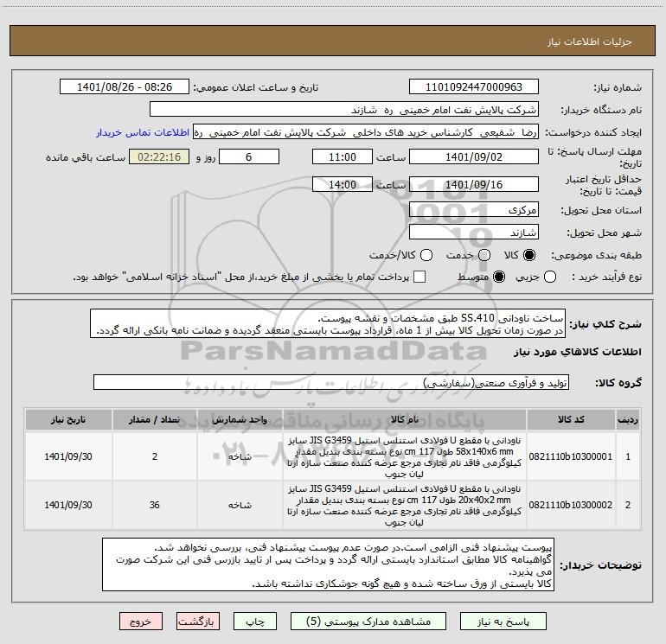Click the توضیحات خریدار label

point(600,565)
